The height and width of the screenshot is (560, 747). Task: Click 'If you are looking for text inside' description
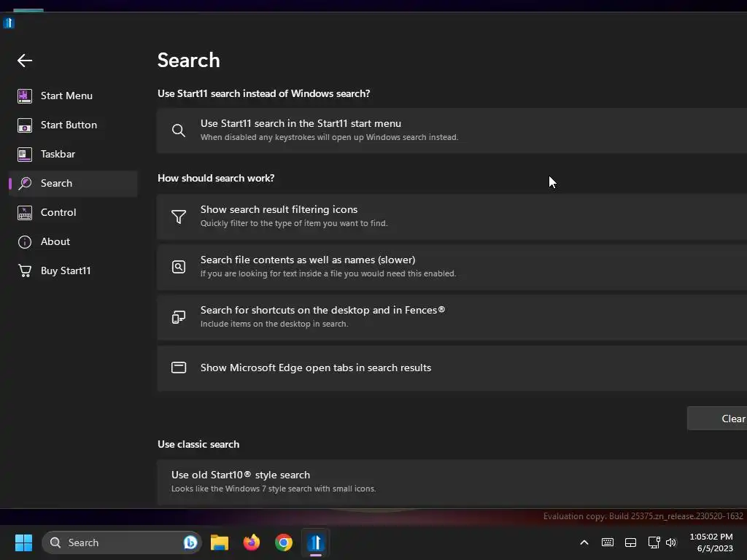tap(328, 274)
